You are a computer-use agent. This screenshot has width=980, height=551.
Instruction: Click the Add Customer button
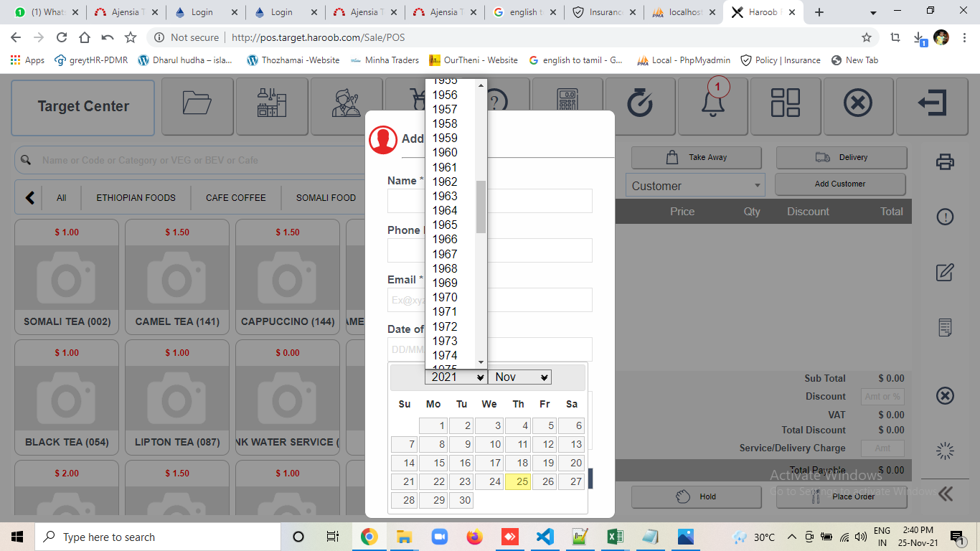click(840, 184)
